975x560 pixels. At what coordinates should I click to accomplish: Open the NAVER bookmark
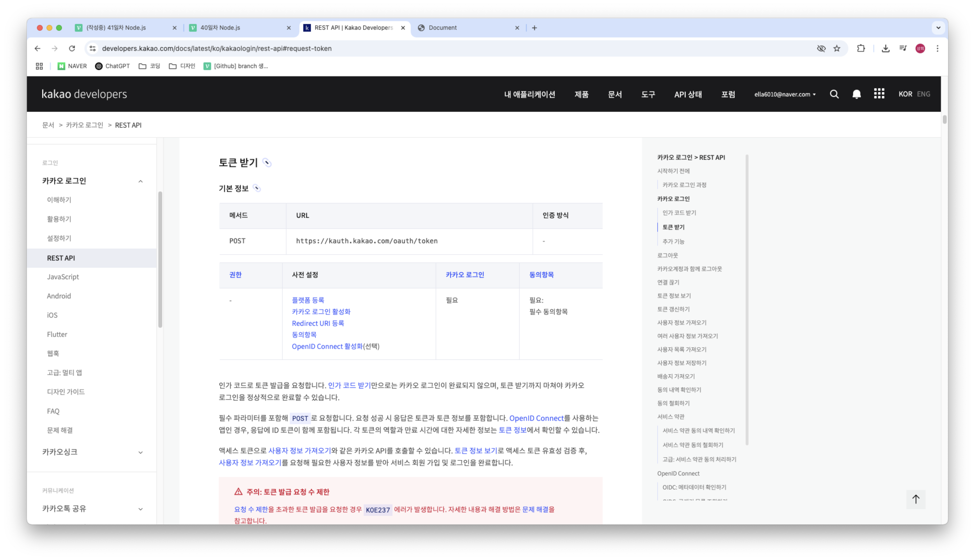click(x=72, y=66)
